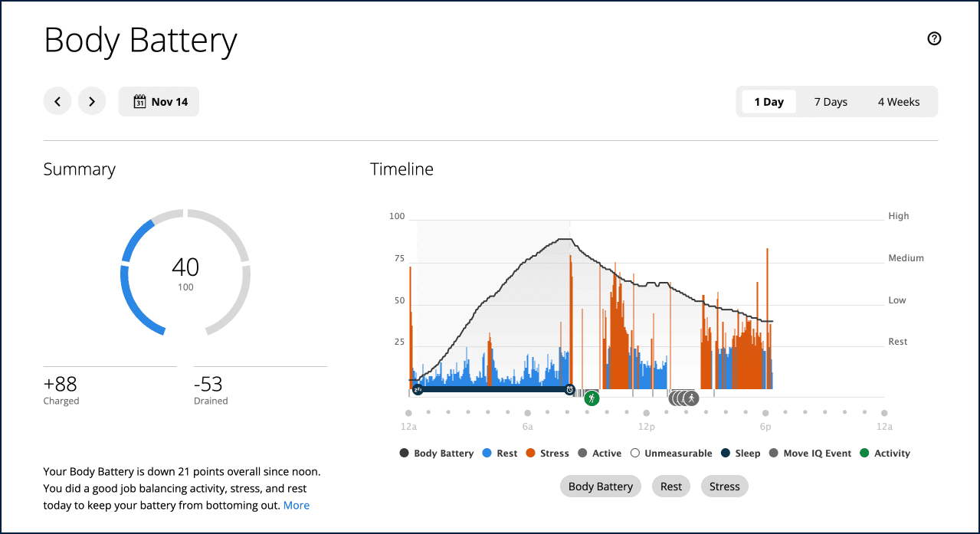This screenshot has height=534, width=980.
Task: Go to the previous day arrow
Action: coord(57,101)
